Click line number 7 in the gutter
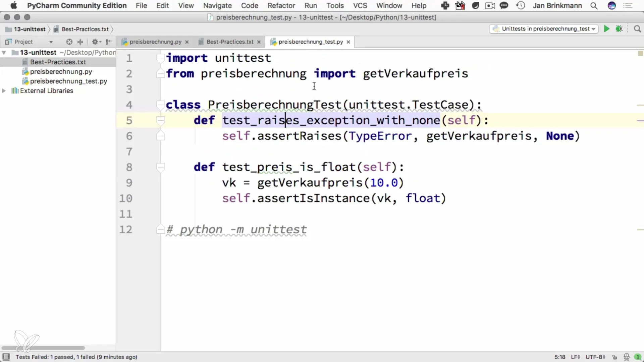The height and width of the screenshot is (362, 644). coord(129,152)
